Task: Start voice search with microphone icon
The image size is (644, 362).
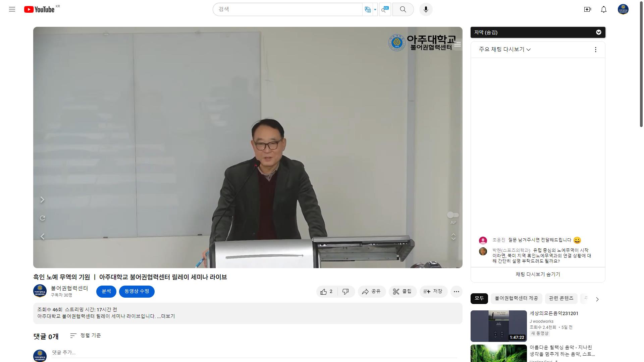Action: point(426,9)
